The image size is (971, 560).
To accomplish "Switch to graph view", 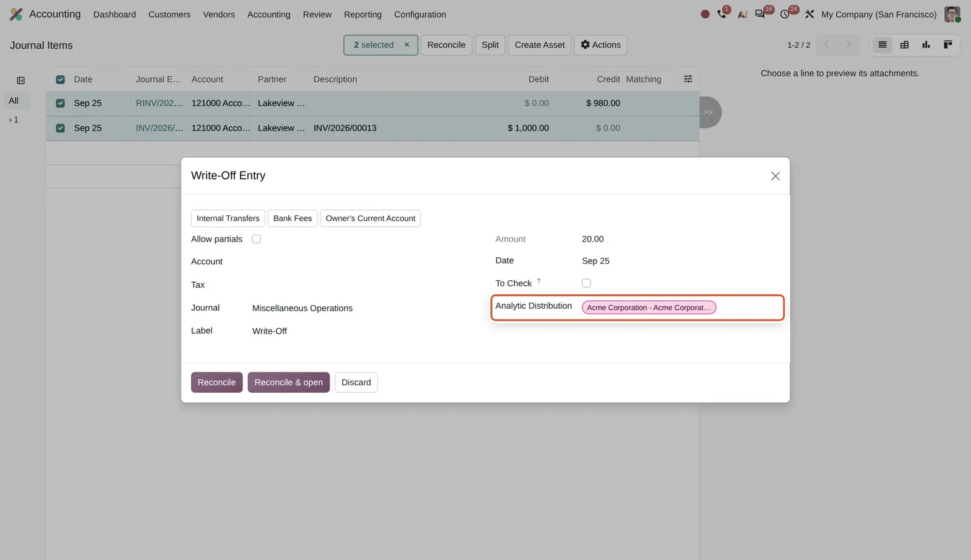I will pyautogui.click(x=926, y=44).
